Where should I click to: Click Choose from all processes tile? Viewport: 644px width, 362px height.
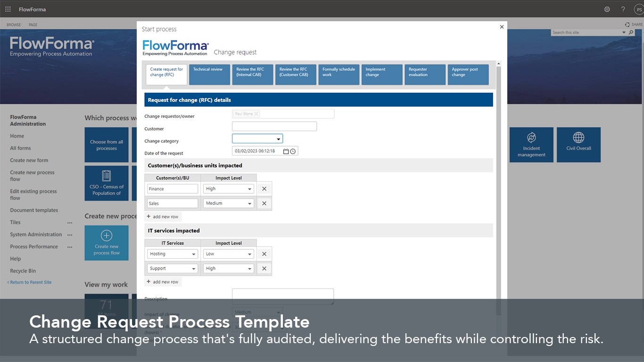coord(107,145)
